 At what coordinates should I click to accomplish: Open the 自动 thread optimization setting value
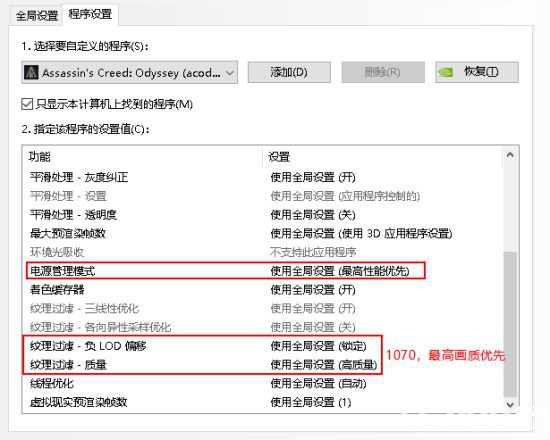pos(318,384)
